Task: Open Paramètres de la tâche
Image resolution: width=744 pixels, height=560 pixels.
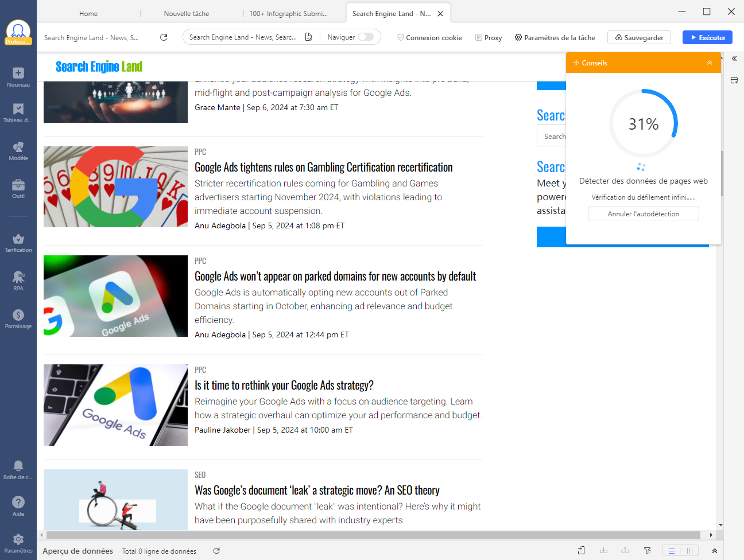Action: tap(555, 37)
